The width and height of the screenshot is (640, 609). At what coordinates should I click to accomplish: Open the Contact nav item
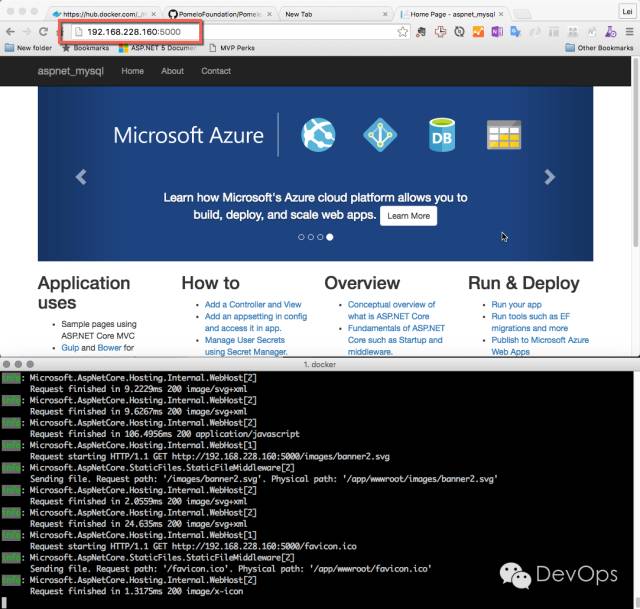(216, 71)
